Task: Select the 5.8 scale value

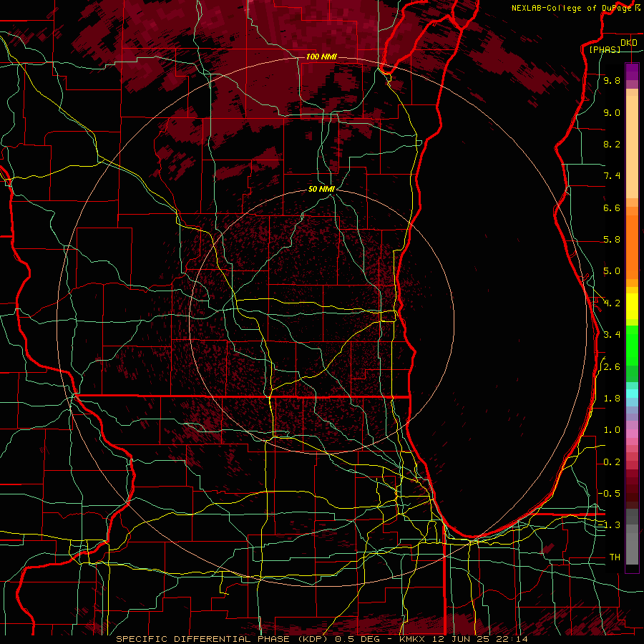Action: pos(612,240)
